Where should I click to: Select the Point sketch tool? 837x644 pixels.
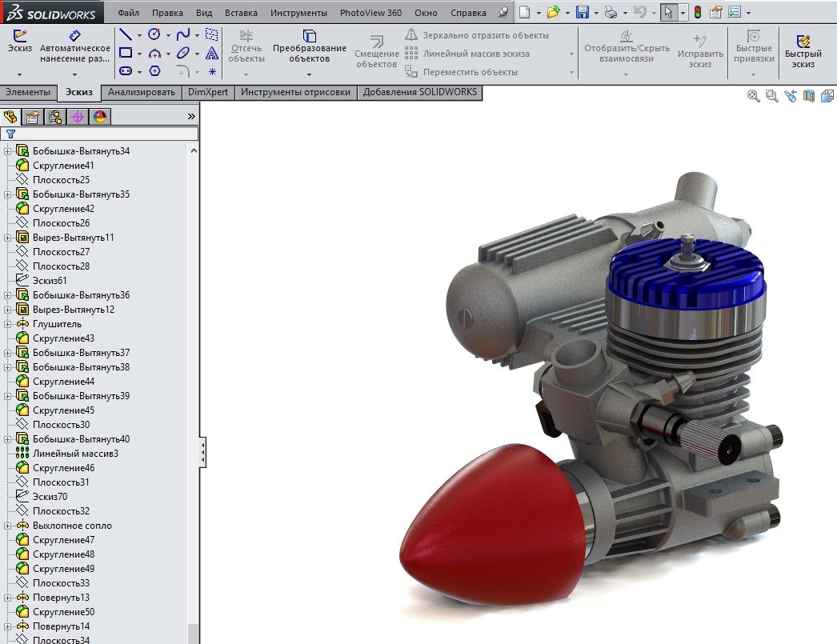point(212,71)
